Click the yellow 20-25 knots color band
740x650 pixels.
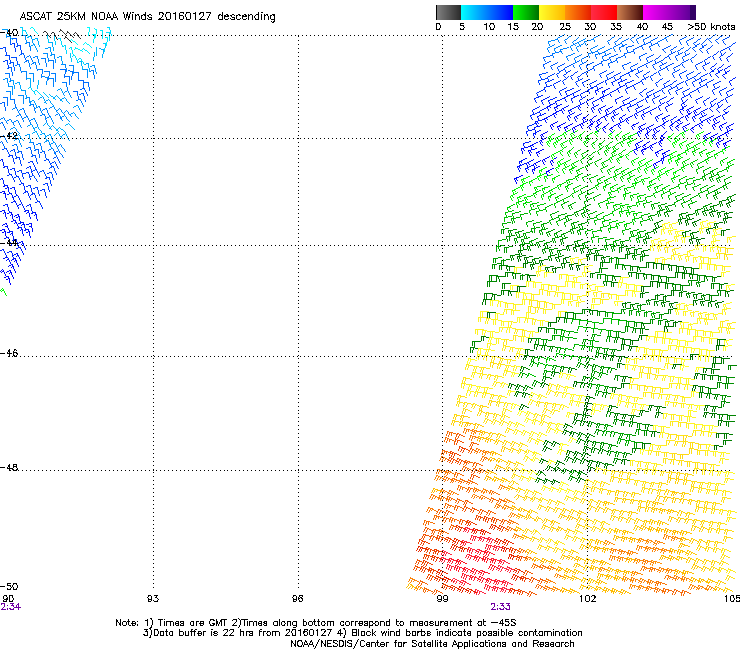[552, 12]
